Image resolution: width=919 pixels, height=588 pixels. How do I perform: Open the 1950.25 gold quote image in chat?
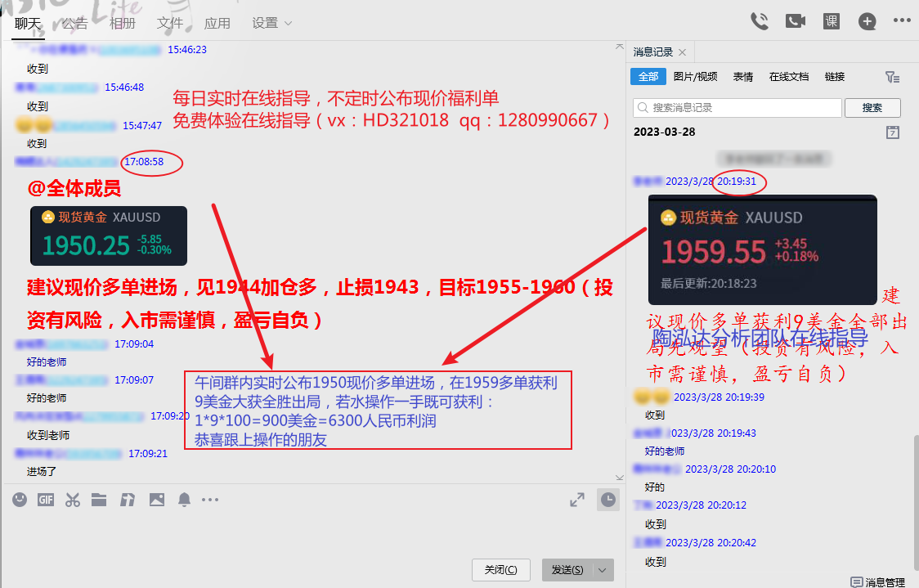coord(109,236)
